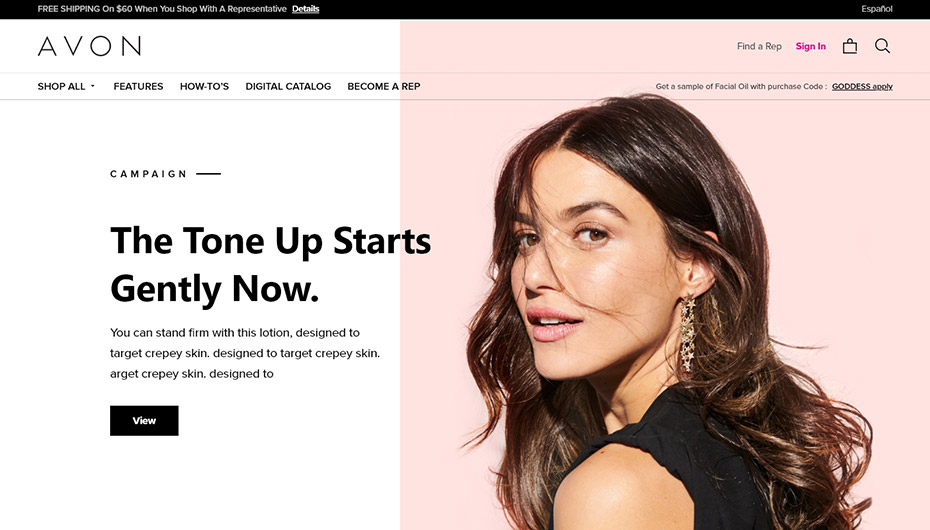This screenshot has width=930, height=530.
Task: Open the shopping bag icon
Action: click(x=849, y=46)
